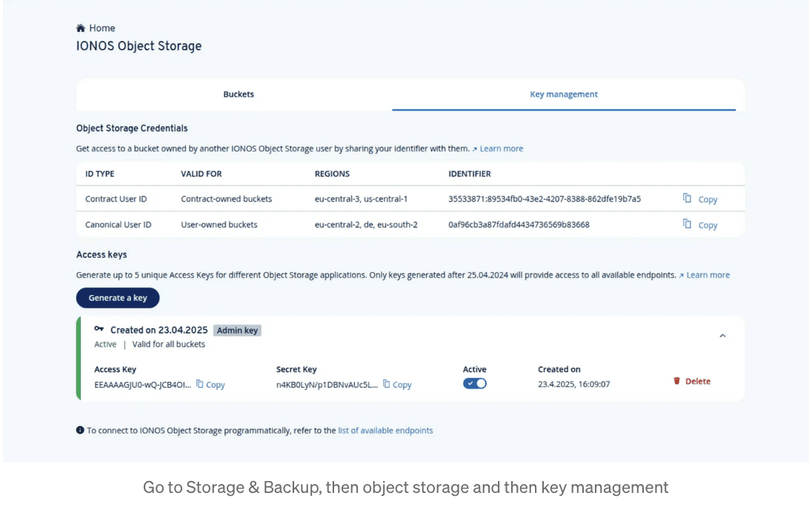Click the ID TYPE column header

99,174
